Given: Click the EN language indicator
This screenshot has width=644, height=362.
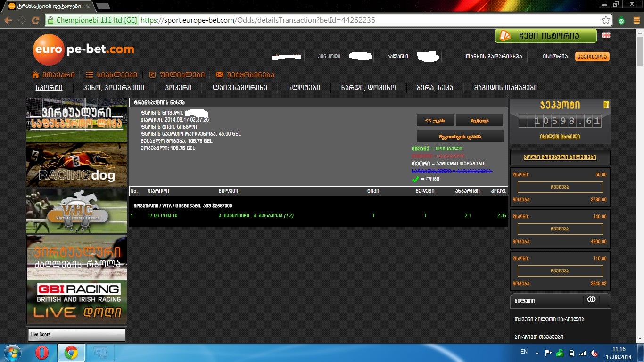Looking at the screenshot, I should pos(524,352).
